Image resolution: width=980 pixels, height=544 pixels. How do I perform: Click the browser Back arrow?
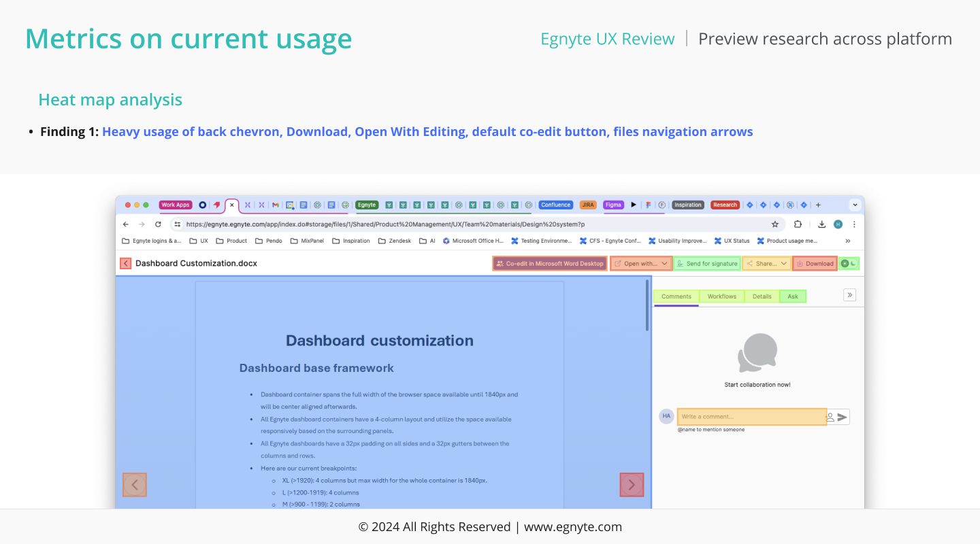pyautogui.click(x=126, y=224)
